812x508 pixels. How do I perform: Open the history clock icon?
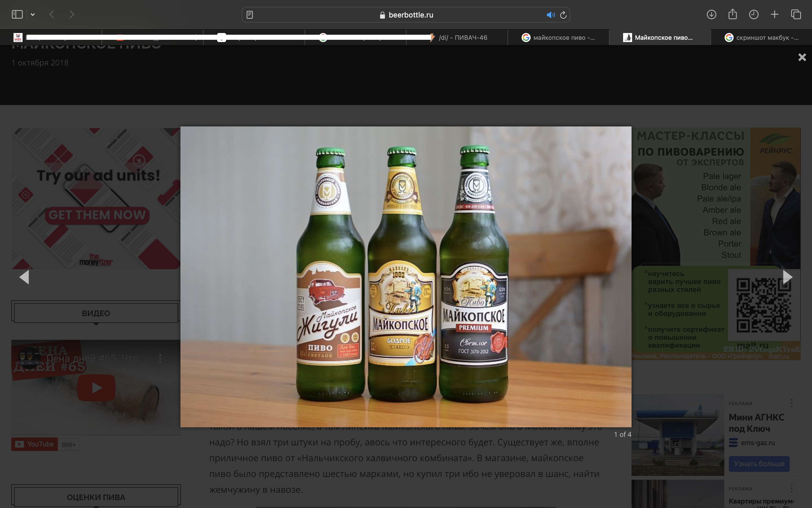click(x=754, y=14)
